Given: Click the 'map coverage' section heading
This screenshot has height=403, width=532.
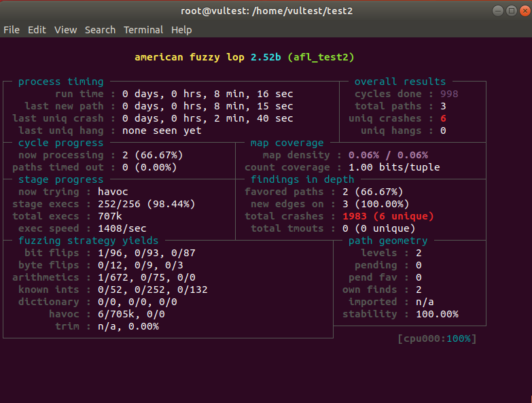Looking at the screenshot, I should click(x=287, y=143).
